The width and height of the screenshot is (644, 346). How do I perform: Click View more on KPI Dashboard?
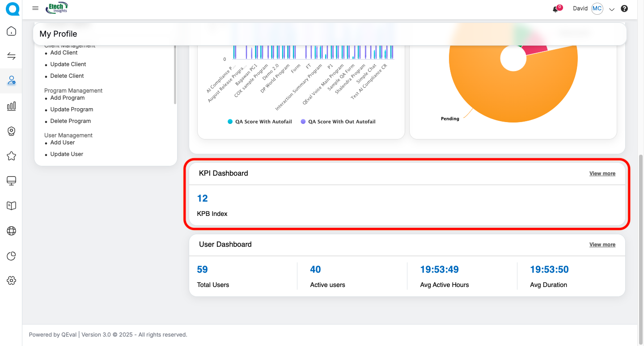602,173
